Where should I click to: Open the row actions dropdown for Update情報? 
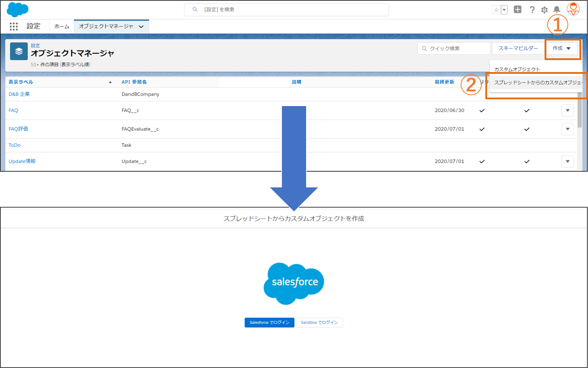[567, 161]
